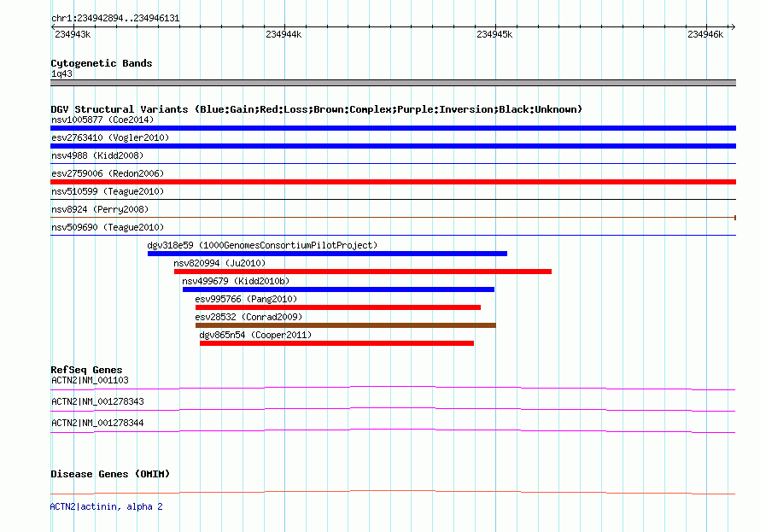Image resolution: width=760 pixels, height=532 pixels.
Task: Select the dgv318e59 1000Genomes blue bar
Action: coord(327,254)
